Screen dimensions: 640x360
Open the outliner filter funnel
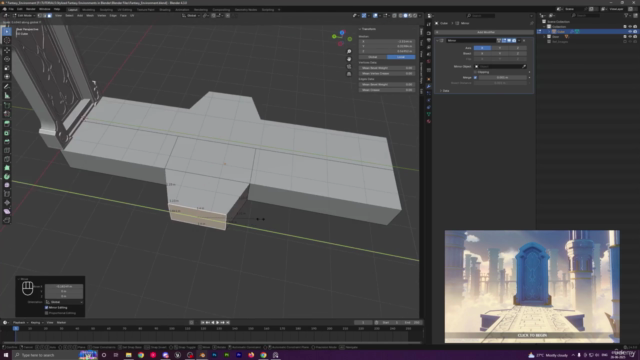tap(627, 16)
